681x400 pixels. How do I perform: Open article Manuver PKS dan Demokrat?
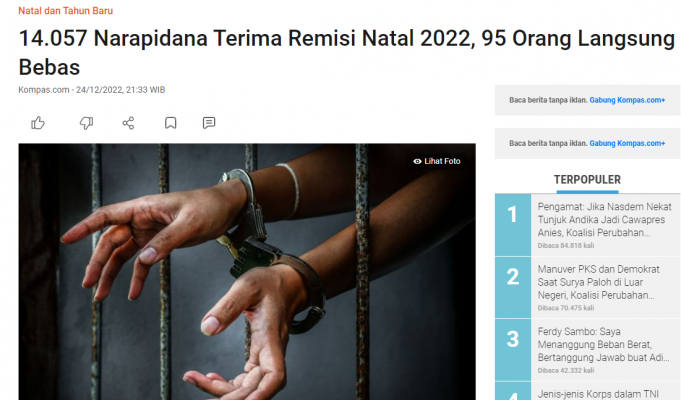pyautogui.click(x=598, y=282)
